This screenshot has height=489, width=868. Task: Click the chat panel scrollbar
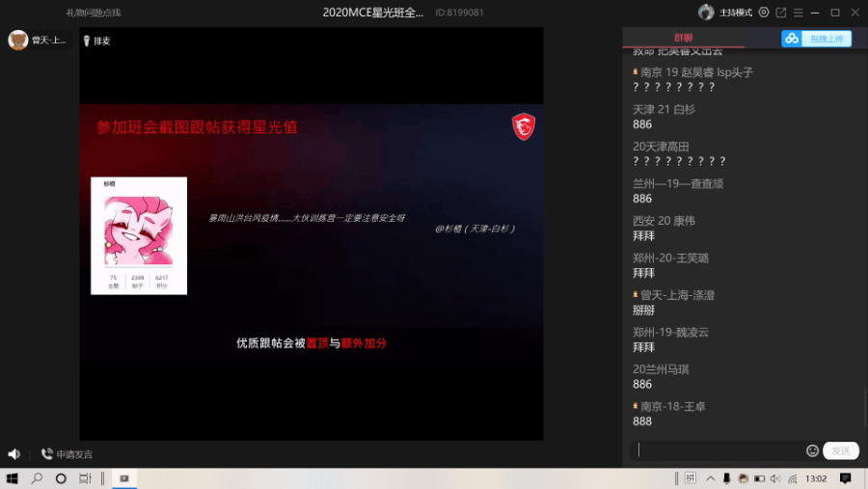coord(865,410)
